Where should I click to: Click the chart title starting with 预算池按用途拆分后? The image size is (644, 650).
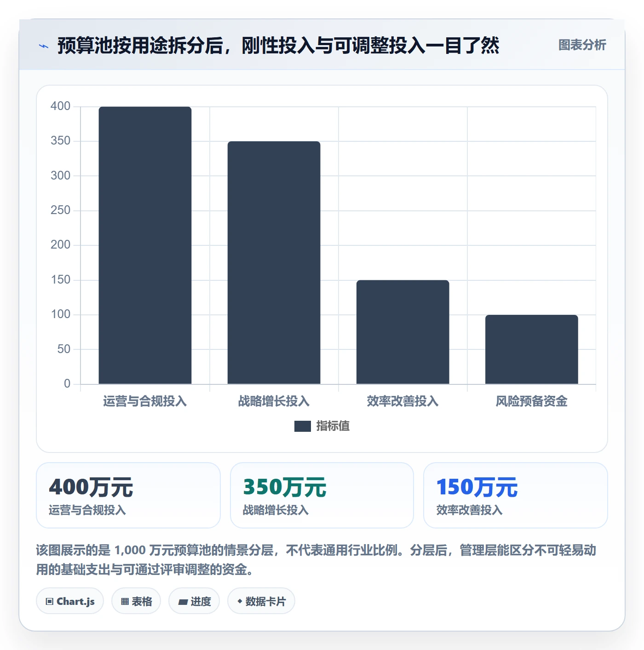coord(278,46)
